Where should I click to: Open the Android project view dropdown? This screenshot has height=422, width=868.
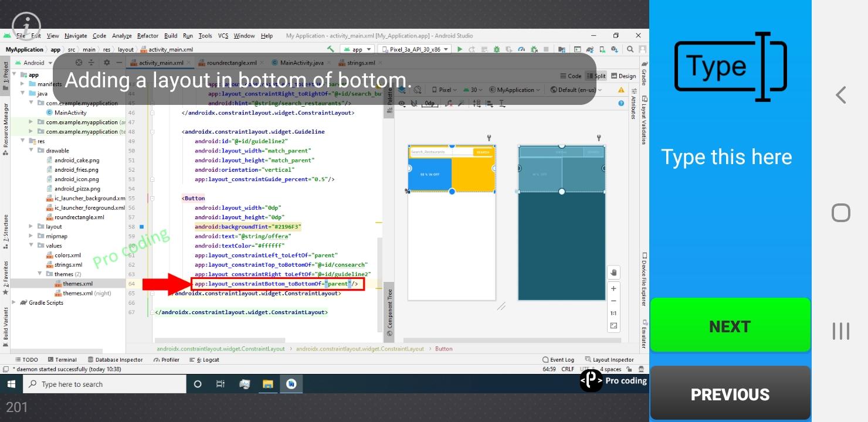[34, 63]
